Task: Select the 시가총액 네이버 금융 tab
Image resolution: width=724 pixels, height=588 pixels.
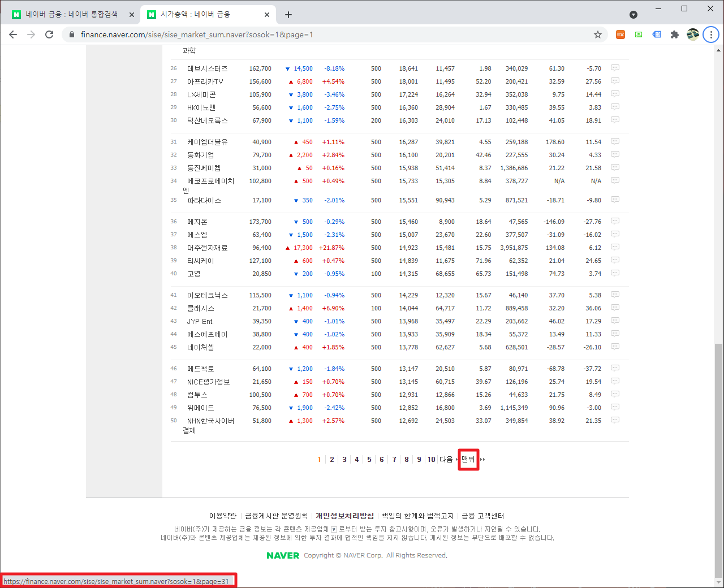Action: click(209, 15)
